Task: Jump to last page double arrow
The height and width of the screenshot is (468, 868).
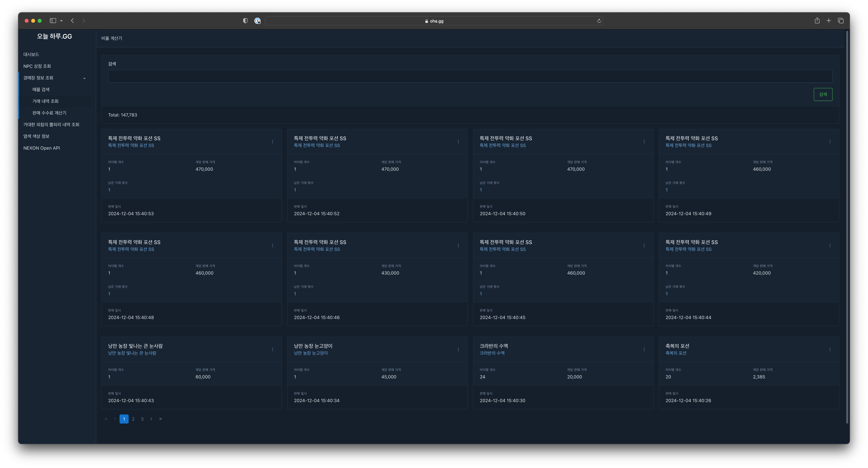Action: click(160, 419)
